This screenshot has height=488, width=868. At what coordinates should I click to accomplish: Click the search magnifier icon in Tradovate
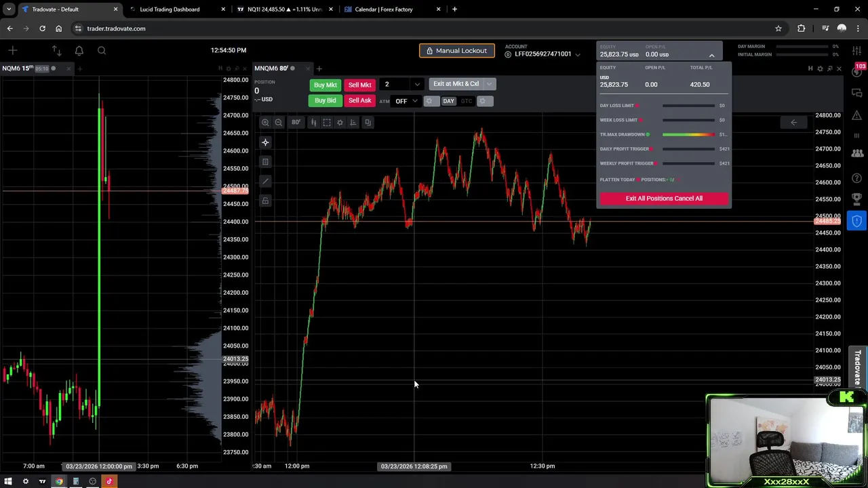point(102,50)
